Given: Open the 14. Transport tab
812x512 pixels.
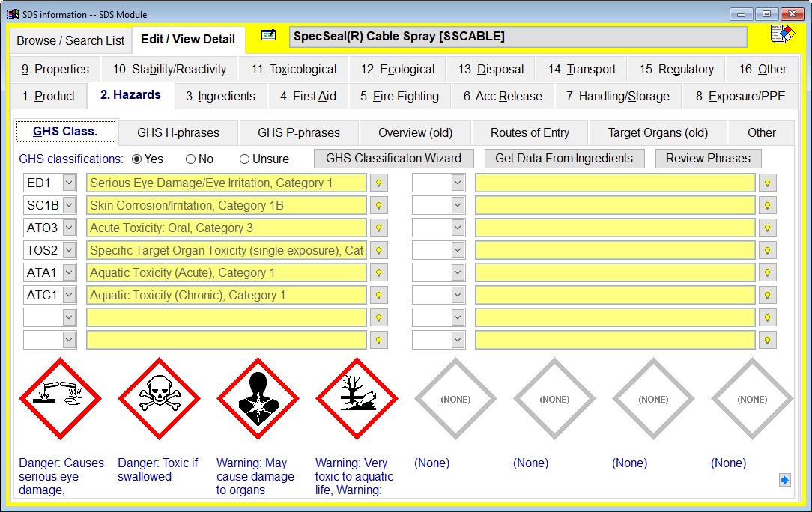Looking at the screenshot, I should (581, 70).
